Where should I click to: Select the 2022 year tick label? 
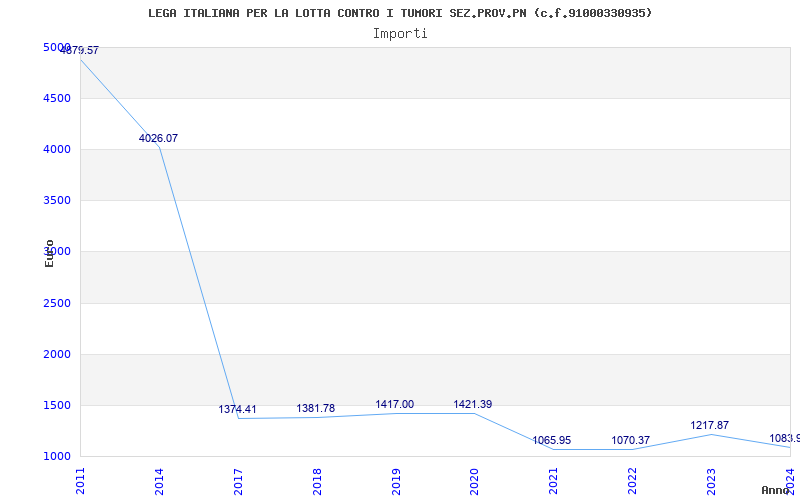pos(632,482)
